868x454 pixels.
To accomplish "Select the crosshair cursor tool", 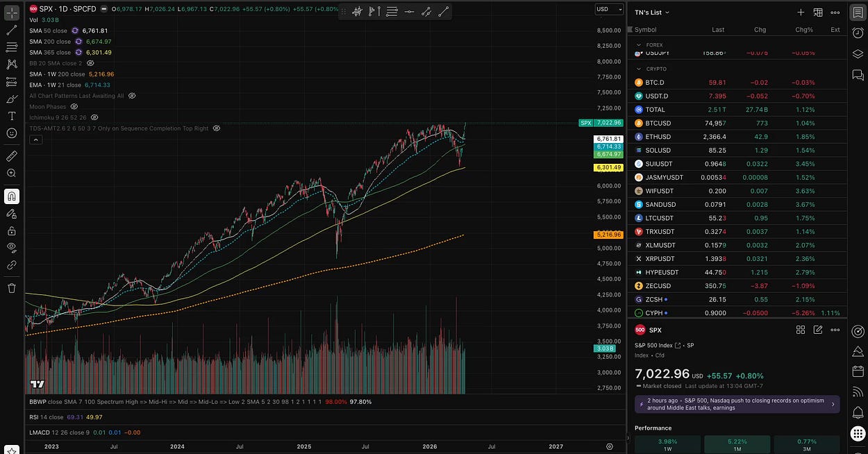I will pyautogui.click(x=12, y=12).
